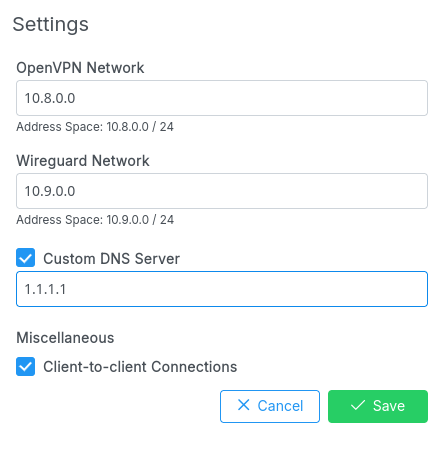Click the 10.8.0.0 value text
This screenshot has width=444, height=451.
(50, 98)
